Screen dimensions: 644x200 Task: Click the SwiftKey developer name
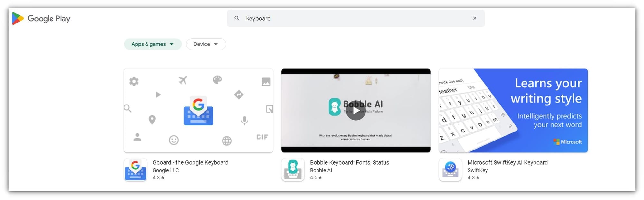(478, 170)
